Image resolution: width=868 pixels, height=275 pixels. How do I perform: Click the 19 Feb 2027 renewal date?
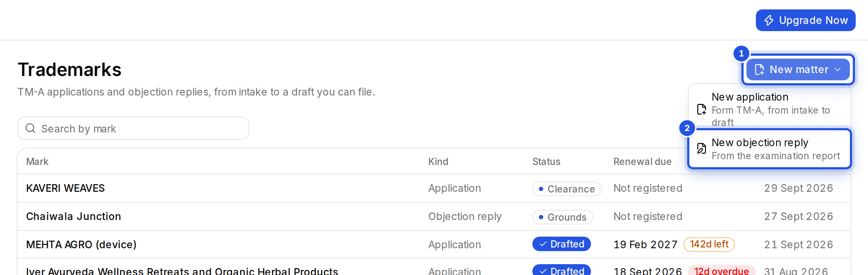coord(646,245)
